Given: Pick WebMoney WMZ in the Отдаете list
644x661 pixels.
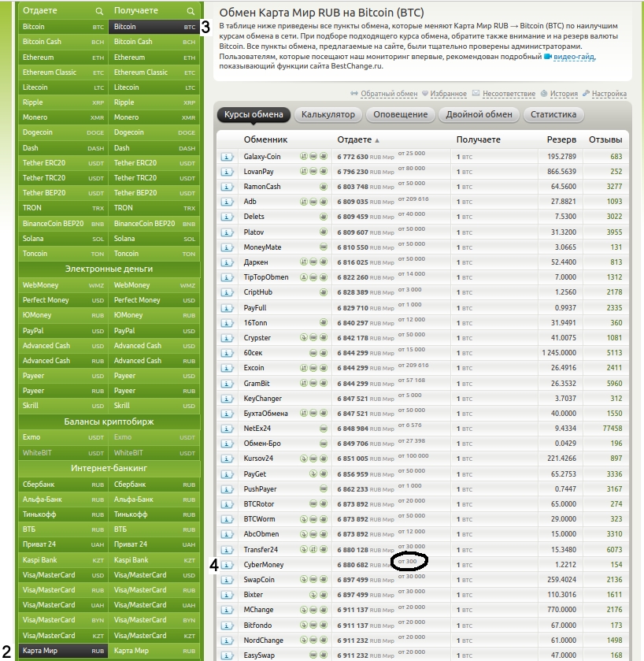Looking at the screenshot, I should 63,285.
